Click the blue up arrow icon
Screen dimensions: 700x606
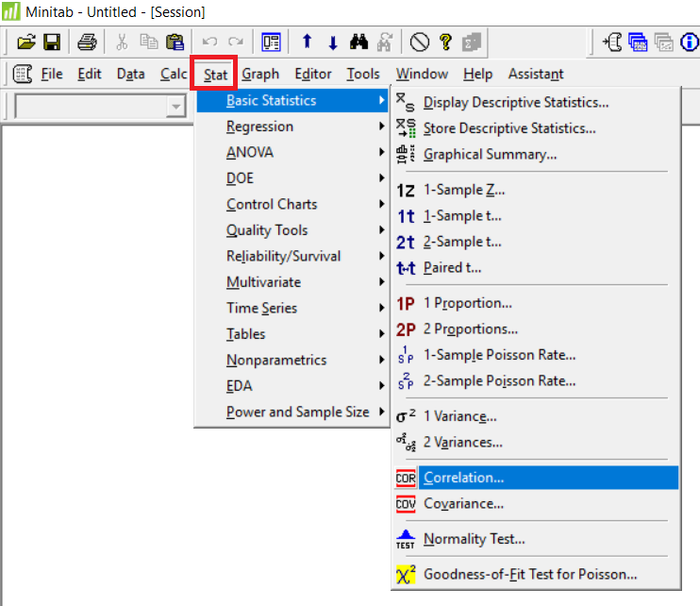(307, 42)
